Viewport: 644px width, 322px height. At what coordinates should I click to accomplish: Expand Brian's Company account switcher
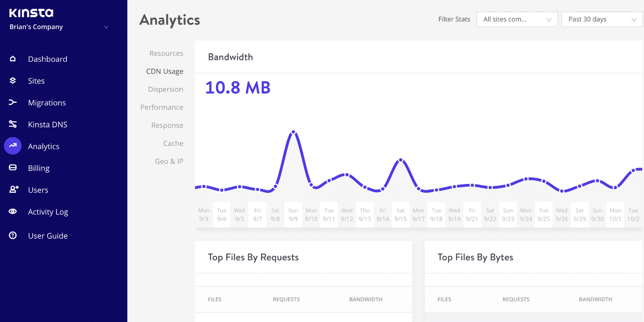(x=59, y=27)
